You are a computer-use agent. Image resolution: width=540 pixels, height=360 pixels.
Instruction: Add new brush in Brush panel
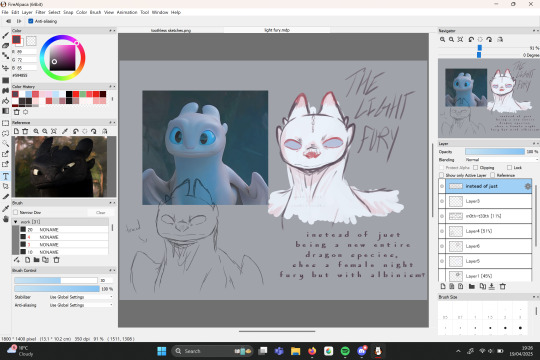28,260
